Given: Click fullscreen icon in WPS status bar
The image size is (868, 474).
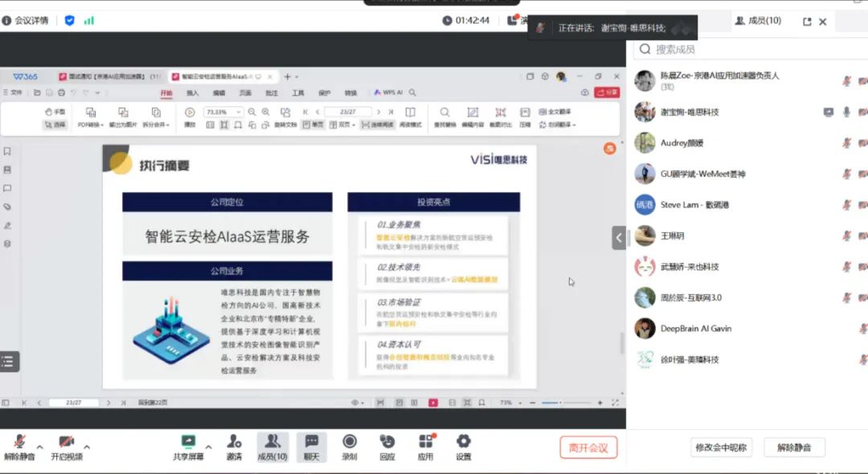Looking at the screenshot, I should (615, 402).
